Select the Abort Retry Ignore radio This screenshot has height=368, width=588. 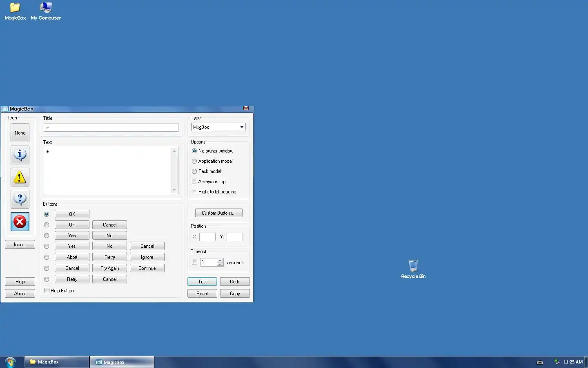point(47,257)
